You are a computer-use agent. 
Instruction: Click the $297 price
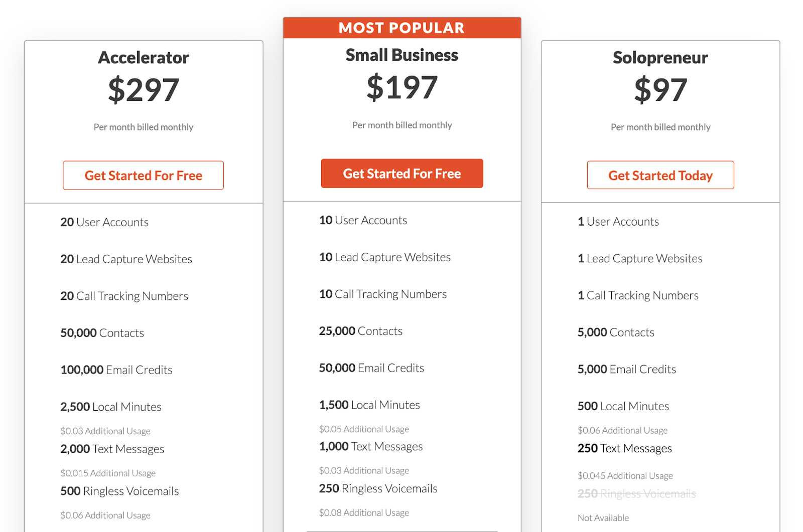(x=144, y=90)
